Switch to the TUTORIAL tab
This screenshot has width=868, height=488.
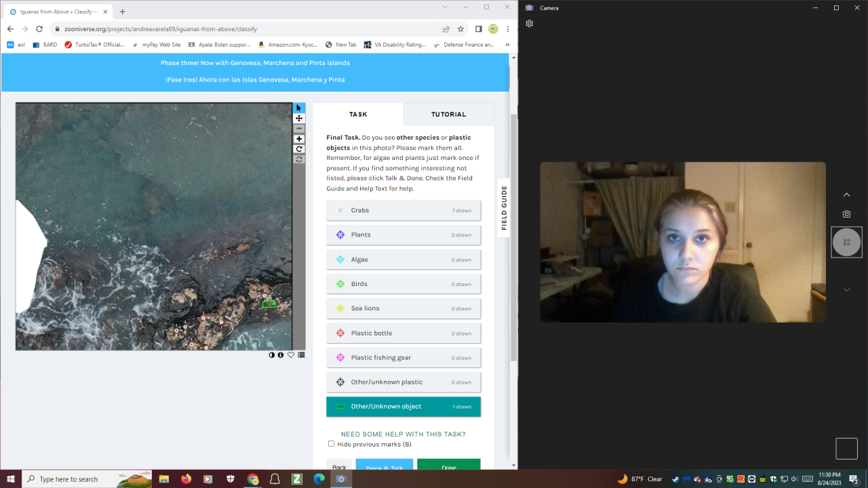pos(449,115)
